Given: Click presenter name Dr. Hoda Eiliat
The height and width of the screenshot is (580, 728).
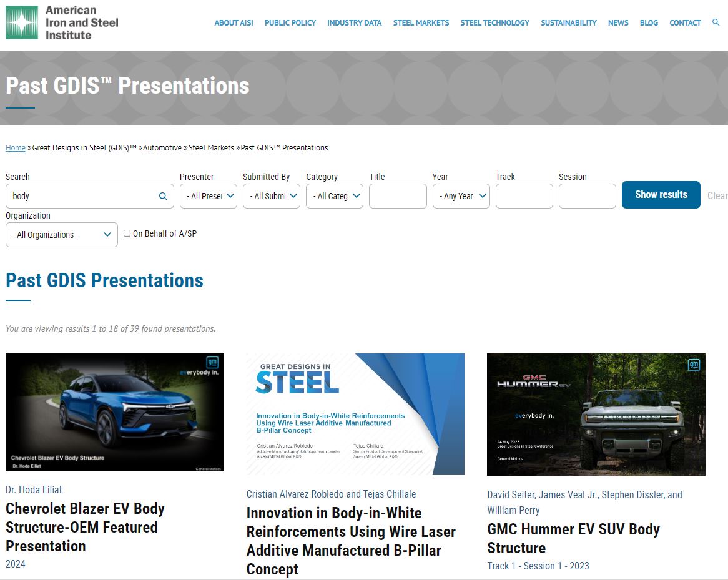Looking at the screenshot, I should pyautogui.click(x=34, y=489).
